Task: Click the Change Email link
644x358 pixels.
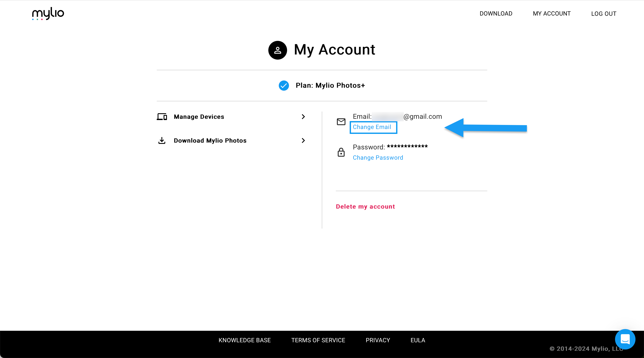Action: click(x=372, y=127)
